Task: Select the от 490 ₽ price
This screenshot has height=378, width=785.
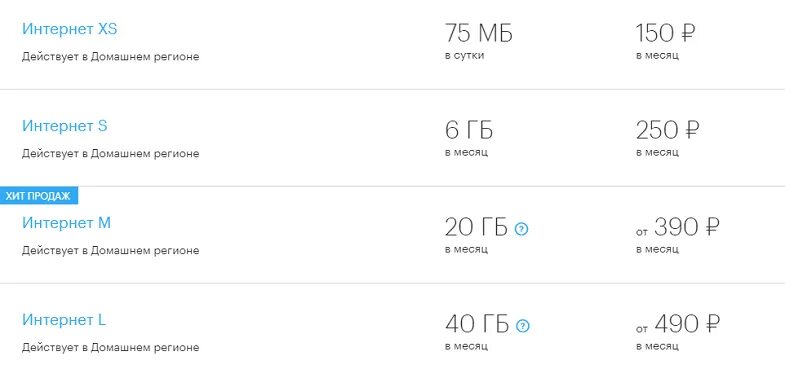Action: pos(678,324)
